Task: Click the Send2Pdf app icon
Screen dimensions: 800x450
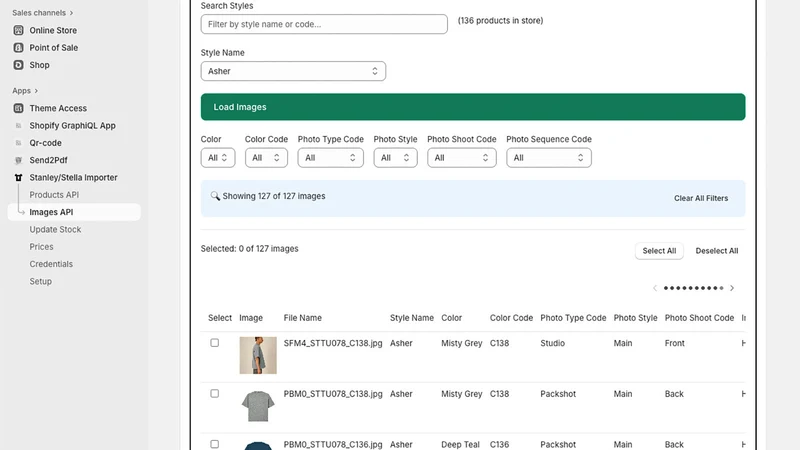Action: (18, 160)
